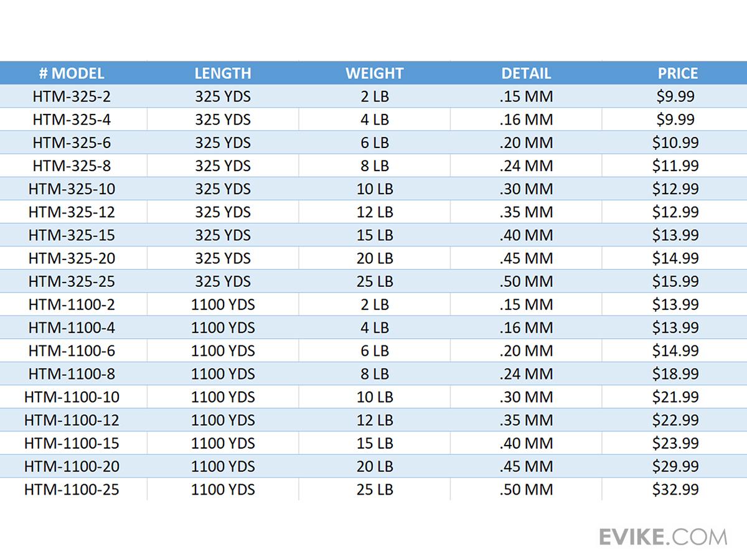This screenshot has height=560, width=747.
Task: Click the PRICE column header
Action: [x=678, y=73]
